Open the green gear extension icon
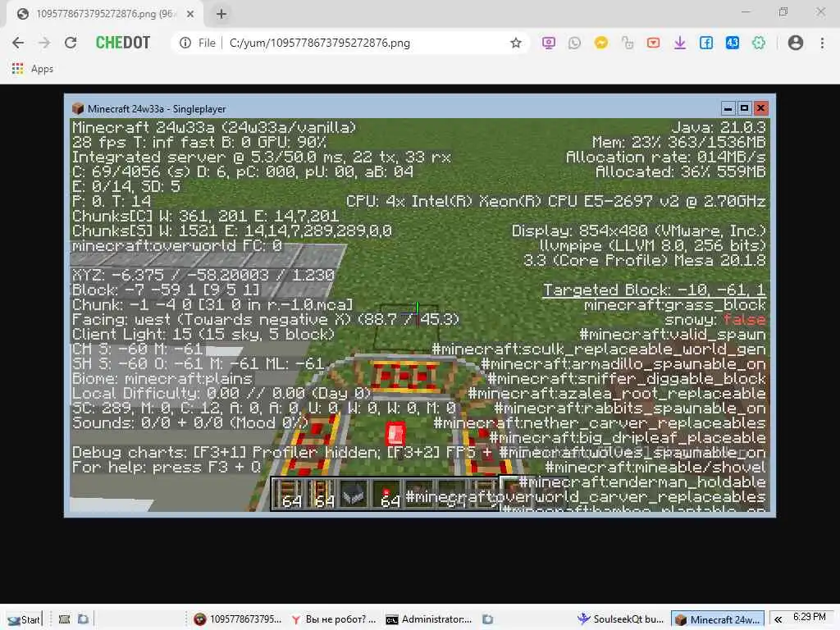The height and width of the screenshot is (630, 840). 759,43
